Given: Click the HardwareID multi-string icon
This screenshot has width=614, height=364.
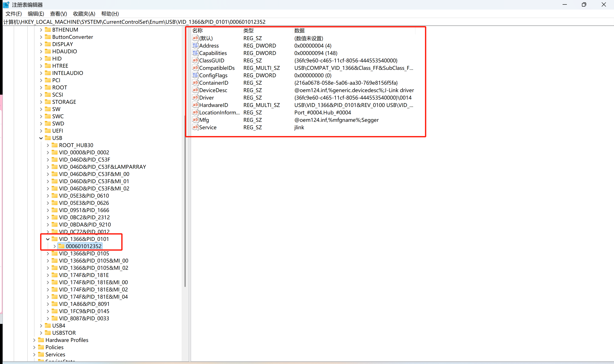Looking at the screenshot, I should pyautogui.click(x=195, y=105).
